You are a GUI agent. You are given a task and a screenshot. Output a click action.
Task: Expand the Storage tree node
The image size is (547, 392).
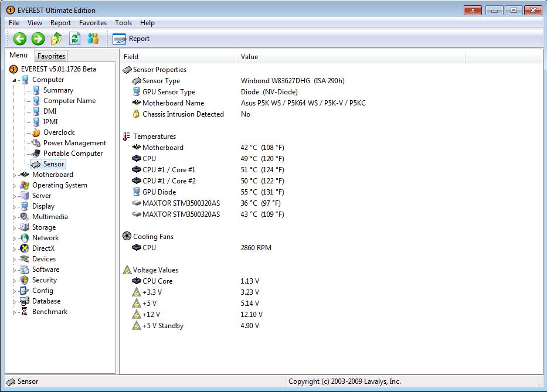click(15, 227)
